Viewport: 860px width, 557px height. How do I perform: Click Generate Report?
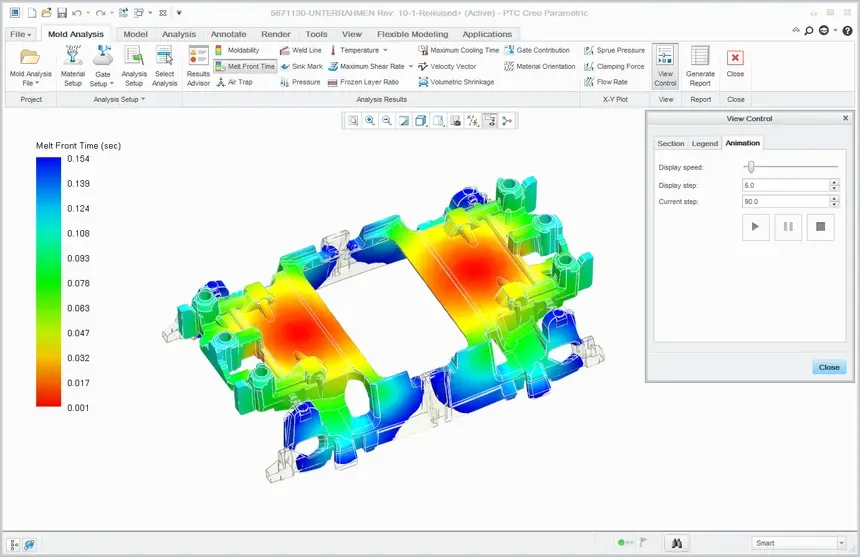pyautogui.click(x=700, y=66)
